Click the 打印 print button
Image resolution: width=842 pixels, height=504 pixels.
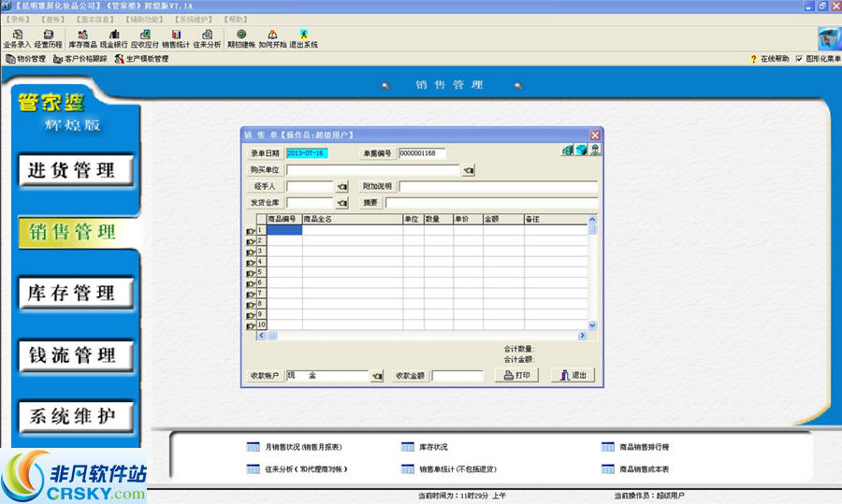pyautogui.click(x=516, y=375)
